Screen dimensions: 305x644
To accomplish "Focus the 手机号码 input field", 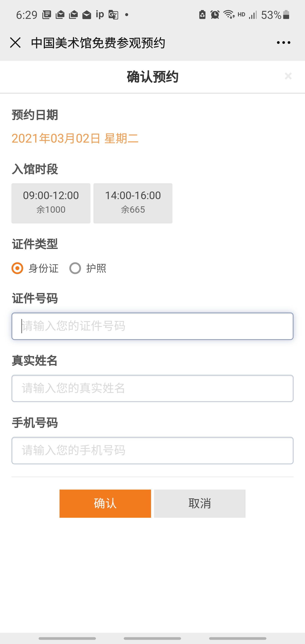I will (x=152, y=451).
